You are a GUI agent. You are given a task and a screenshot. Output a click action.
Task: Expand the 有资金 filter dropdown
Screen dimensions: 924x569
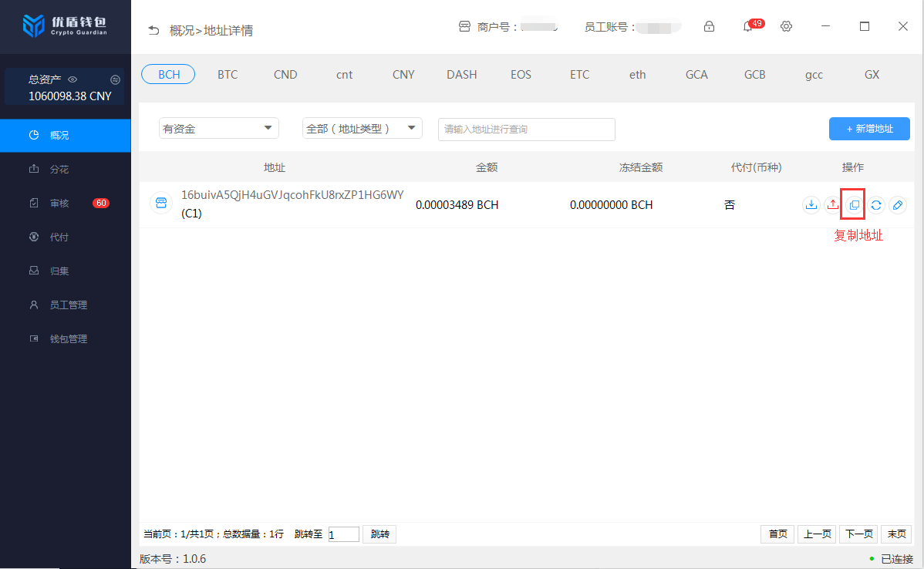point(218,129)
